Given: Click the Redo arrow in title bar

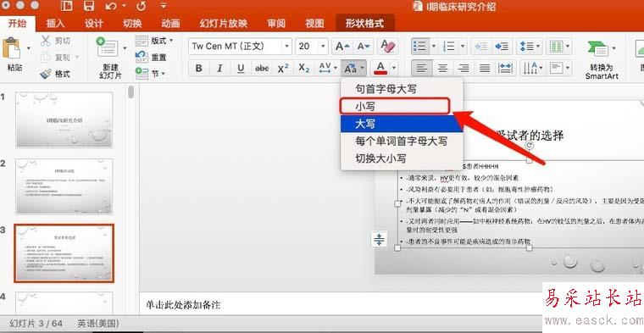Looking at the screenshot, I should point(141,6).
